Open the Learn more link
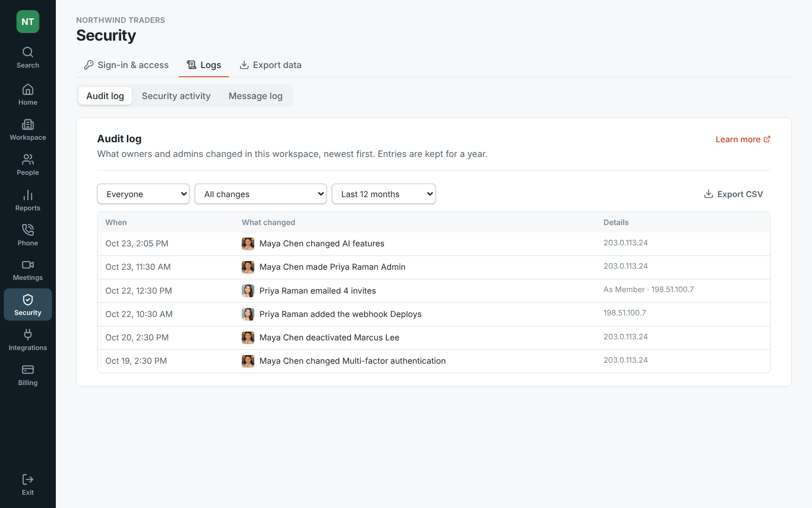The width and height of the screenshot is (812, 508). [x=743, y=139]
